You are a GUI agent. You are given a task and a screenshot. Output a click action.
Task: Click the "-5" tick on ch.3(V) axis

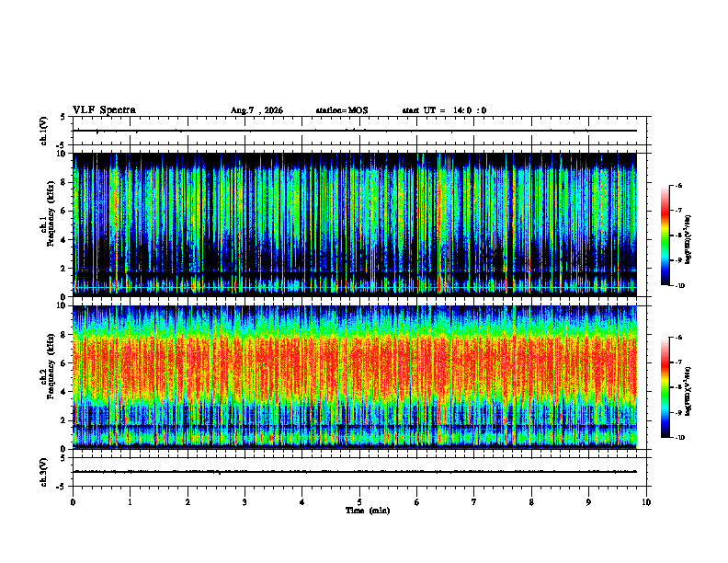[x=63, y=487]
